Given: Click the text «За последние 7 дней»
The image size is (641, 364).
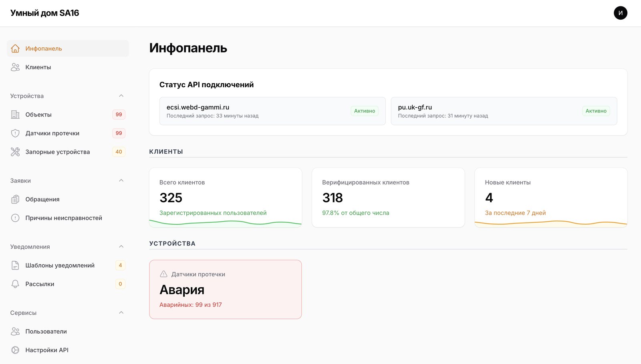Looking at the screenshot, I should tap(515, 213).
